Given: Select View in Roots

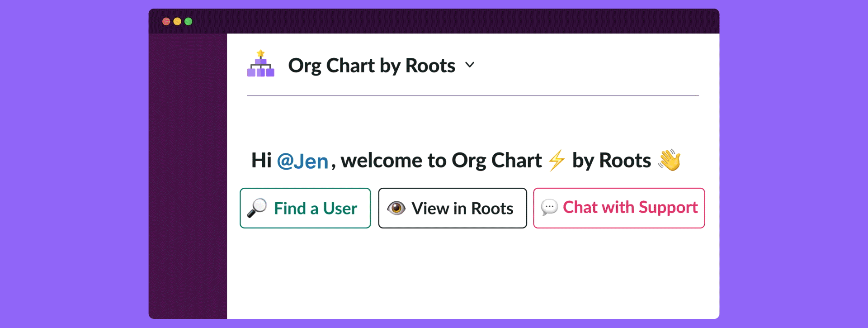Looking at the screenshot, I should [452, 208].
